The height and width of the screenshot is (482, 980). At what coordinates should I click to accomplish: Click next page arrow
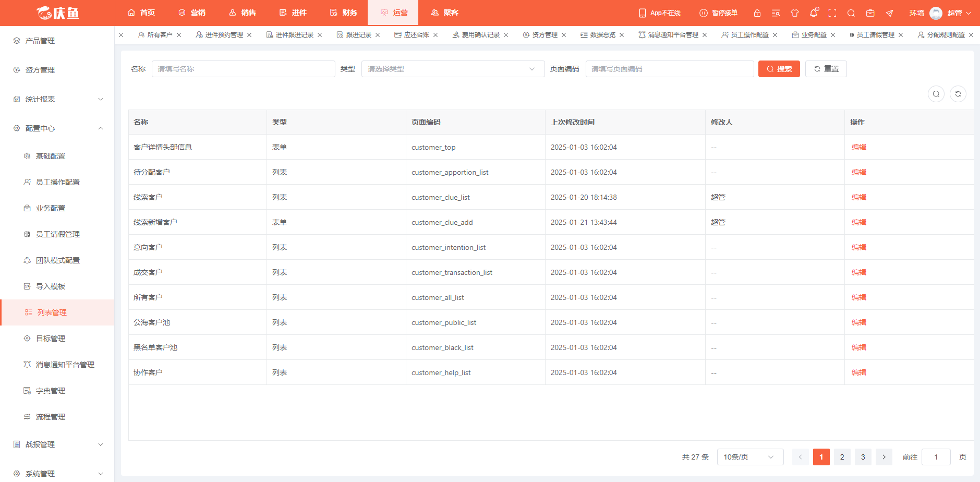[x=884, y=457]
